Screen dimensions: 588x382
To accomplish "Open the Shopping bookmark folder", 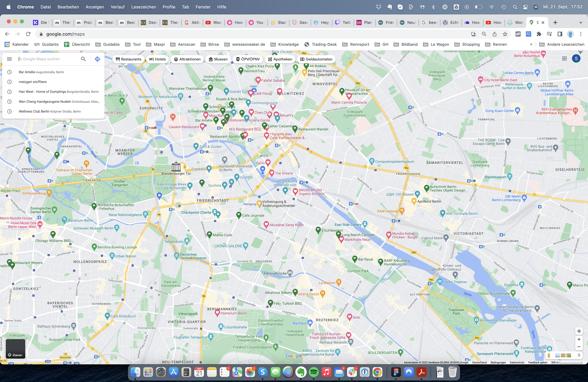I will click(467, 44).
